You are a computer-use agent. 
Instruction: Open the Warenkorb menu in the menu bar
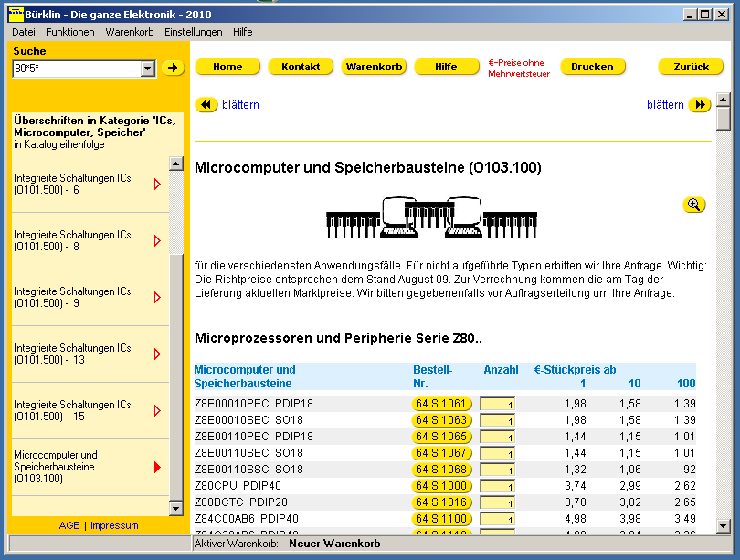coord(130,32)
